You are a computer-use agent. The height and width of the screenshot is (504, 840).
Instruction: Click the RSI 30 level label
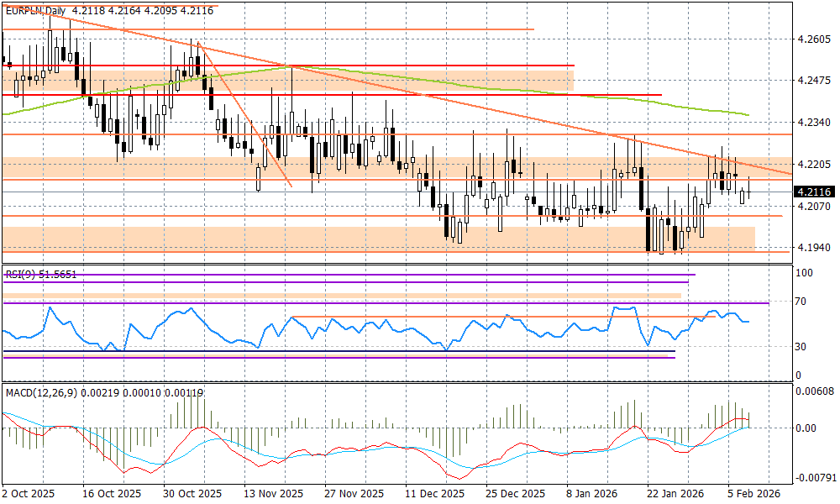click(803, 346)
